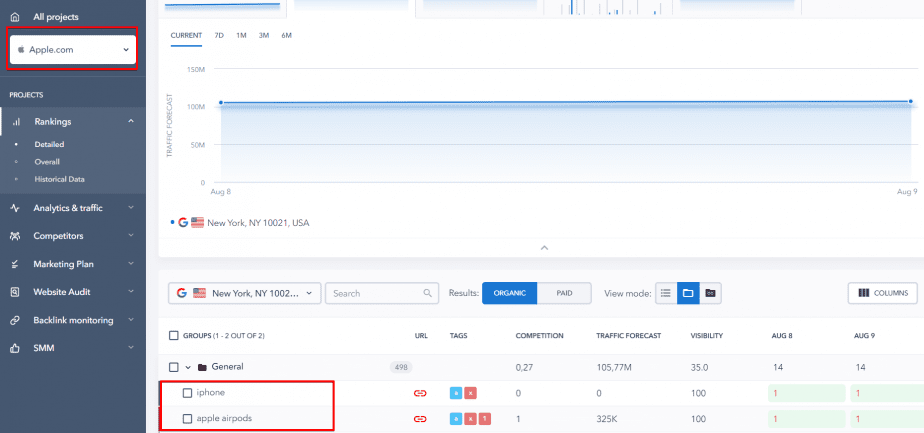Open the COLUMNS settings button
The width and height of the screenshot is (924, 433).
click(882, 293)
